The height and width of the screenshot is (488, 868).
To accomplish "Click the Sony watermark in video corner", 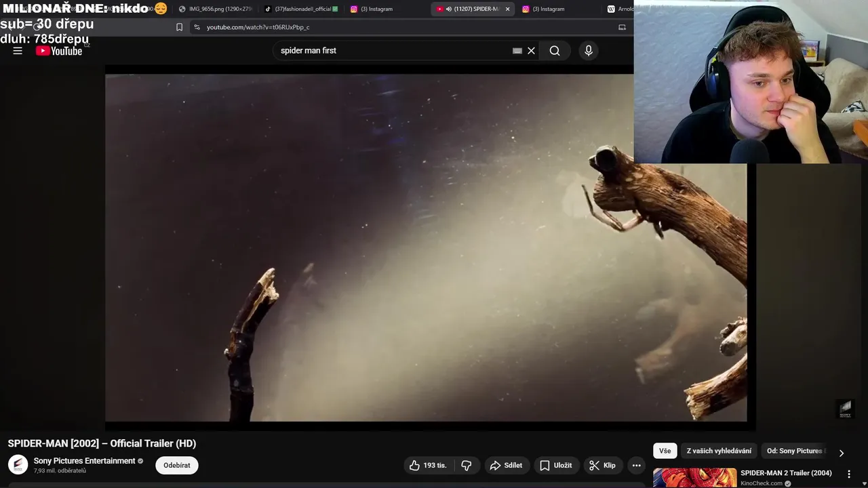I will pos(845,409).
